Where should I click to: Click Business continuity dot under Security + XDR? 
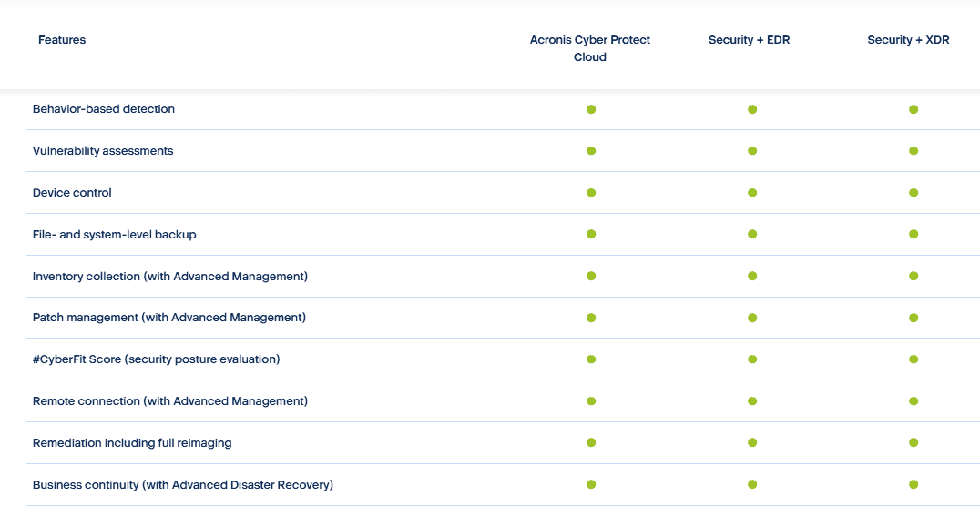point(914,484)
